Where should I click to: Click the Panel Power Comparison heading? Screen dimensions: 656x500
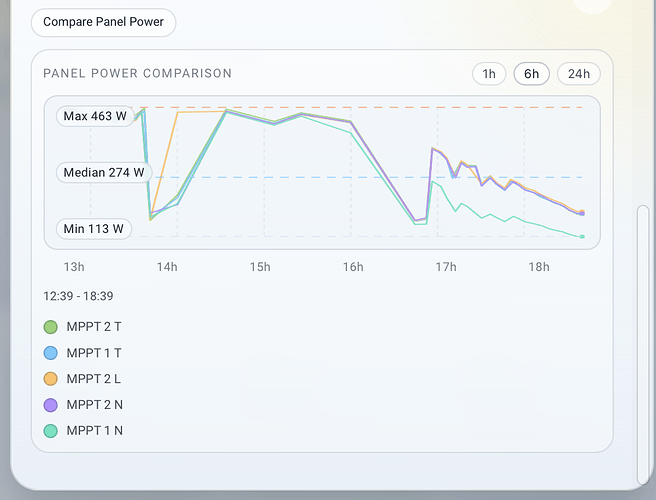coord(137,74)
